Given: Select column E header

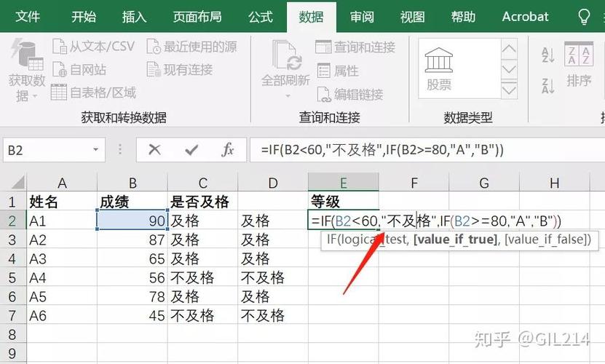Looking at the screenshot, I should [344, 182].
